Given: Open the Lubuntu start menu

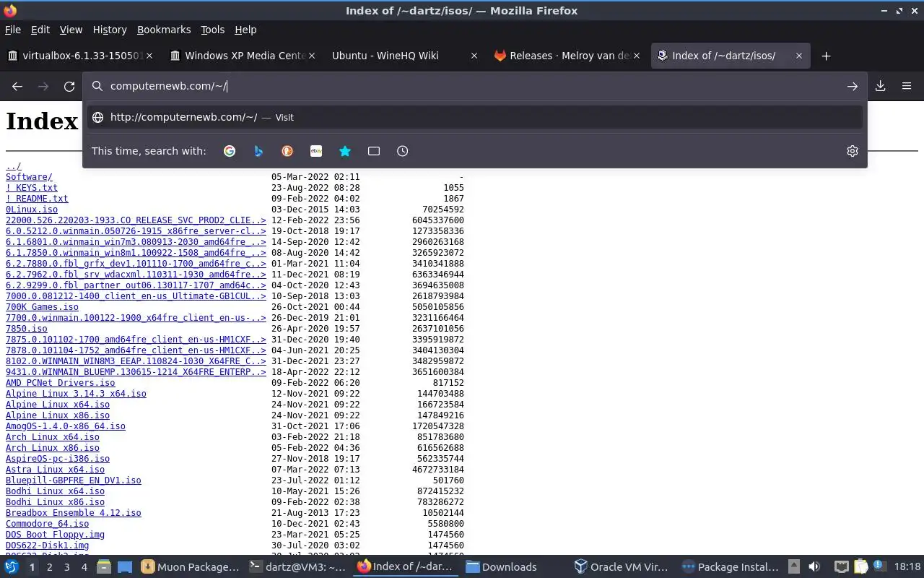Looking at the screenshot, I should click(x=11, y=567).
